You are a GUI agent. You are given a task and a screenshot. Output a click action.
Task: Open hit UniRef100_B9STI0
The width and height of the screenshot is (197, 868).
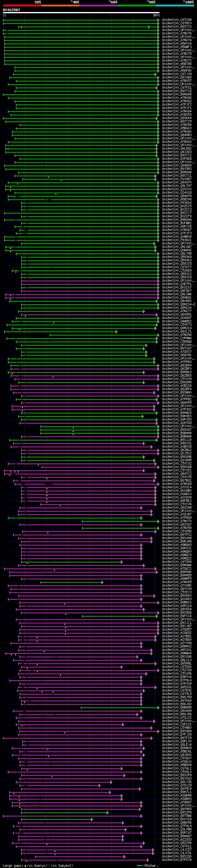pyautogui.click(x=177, y=26)
